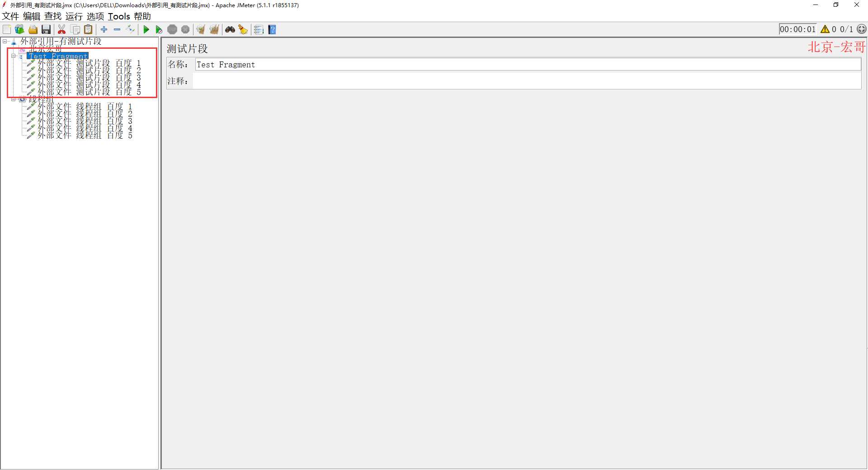Select sampler 外部文件 线程组 百度 3
This screenshot has width=868, height=470.
pos(85,121)
